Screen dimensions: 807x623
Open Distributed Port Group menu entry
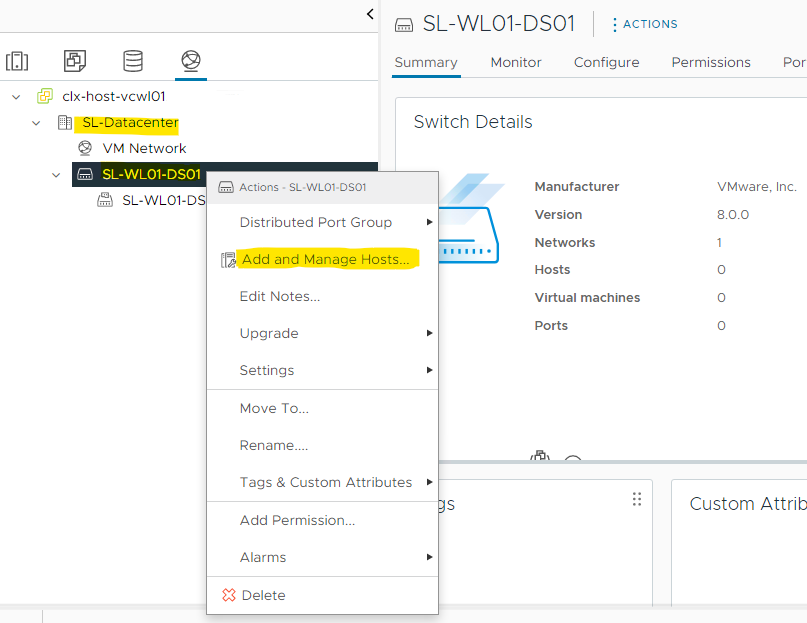[323, 222]
